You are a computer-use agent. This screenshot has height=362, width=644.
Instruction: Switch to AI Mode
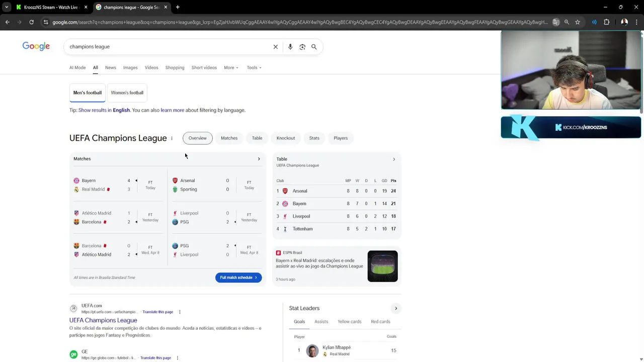[x=77, y=67]
